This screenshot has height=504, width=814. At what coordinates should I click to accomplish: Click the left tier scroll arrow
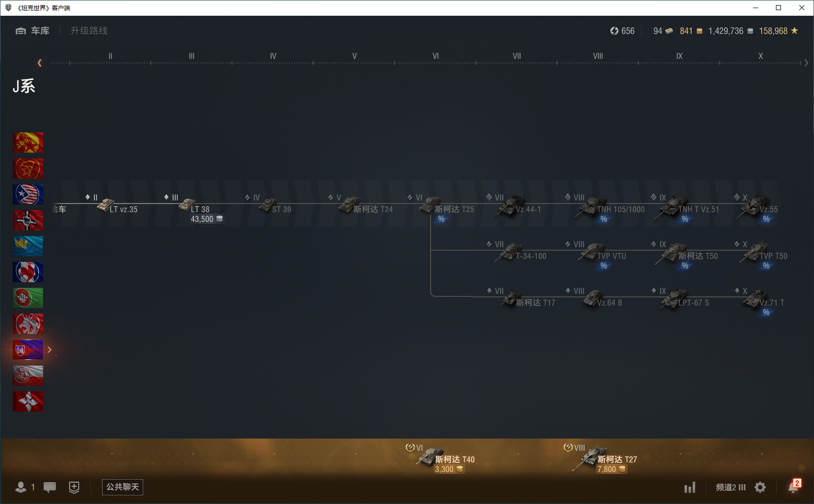click(x=40, y=63)
